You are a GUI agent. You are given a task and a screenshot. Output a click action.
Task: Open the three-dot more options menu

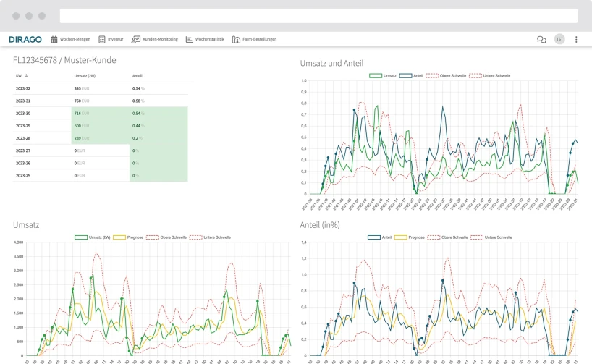point(576,39)
